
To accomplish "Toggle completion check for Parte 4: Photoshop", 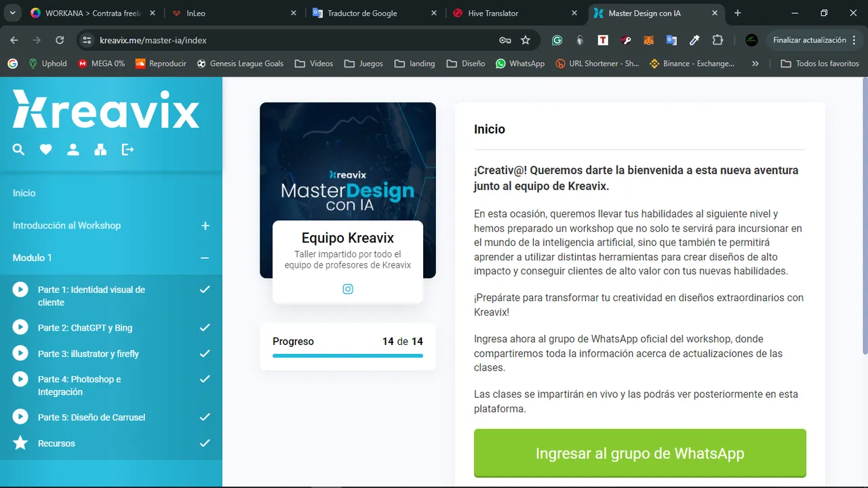I will tap(204, 379).
